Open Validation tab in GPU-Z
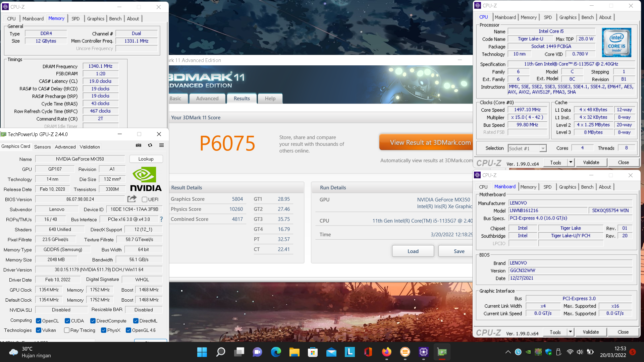This screenshot has height=362, width=644. pos(90,147)
